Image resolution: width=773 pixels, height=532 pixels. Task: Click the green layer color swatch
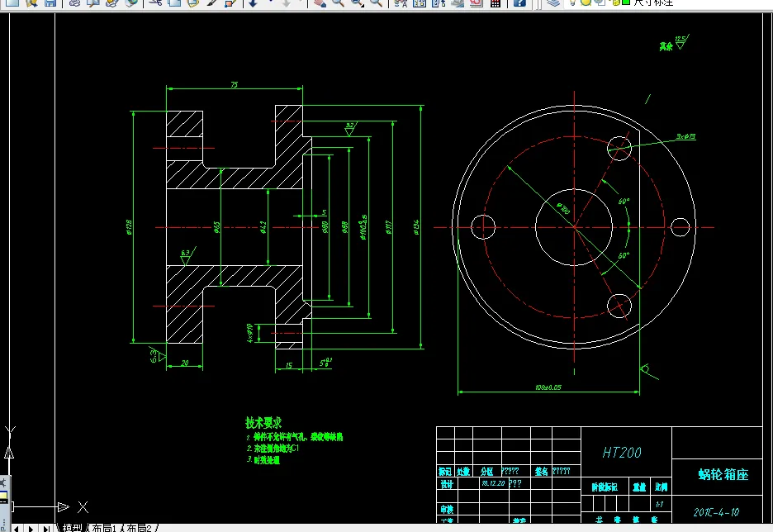(626, 2)
